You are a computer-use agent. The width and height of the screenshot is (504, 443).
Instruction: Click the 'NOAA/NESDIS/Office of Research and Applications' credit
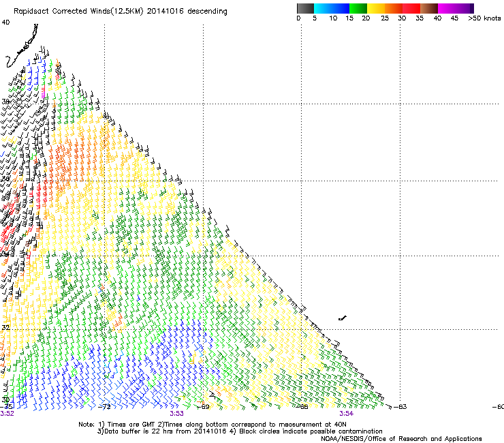(x=401, y=439)
